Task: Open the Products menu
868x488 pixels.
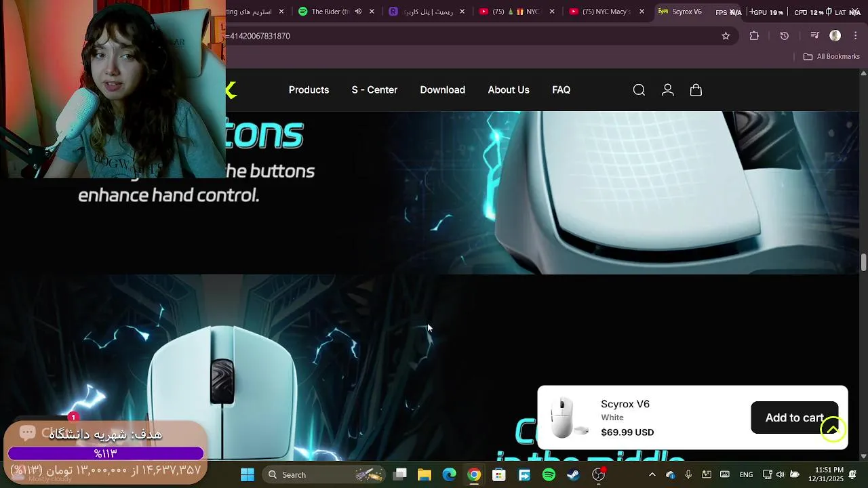Action: [309, 89]
